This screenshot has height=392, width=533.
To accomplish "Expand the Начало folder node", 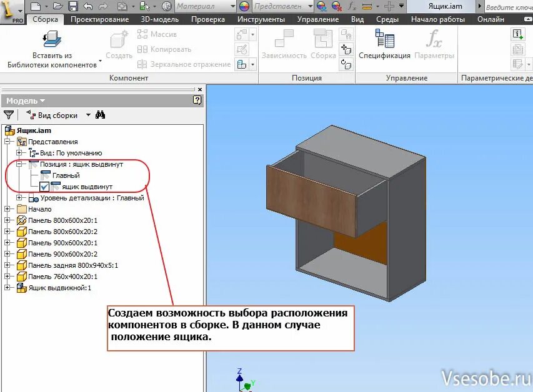I will (x=7, y=209).
